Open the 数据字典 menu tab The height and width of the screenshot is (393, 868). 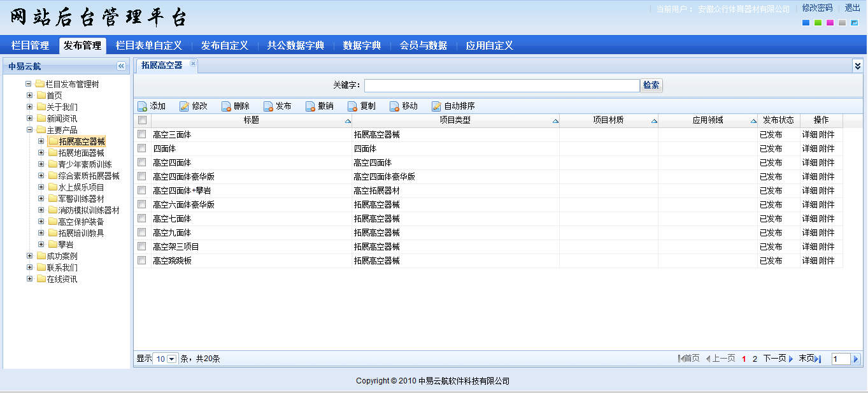point(362,45)
